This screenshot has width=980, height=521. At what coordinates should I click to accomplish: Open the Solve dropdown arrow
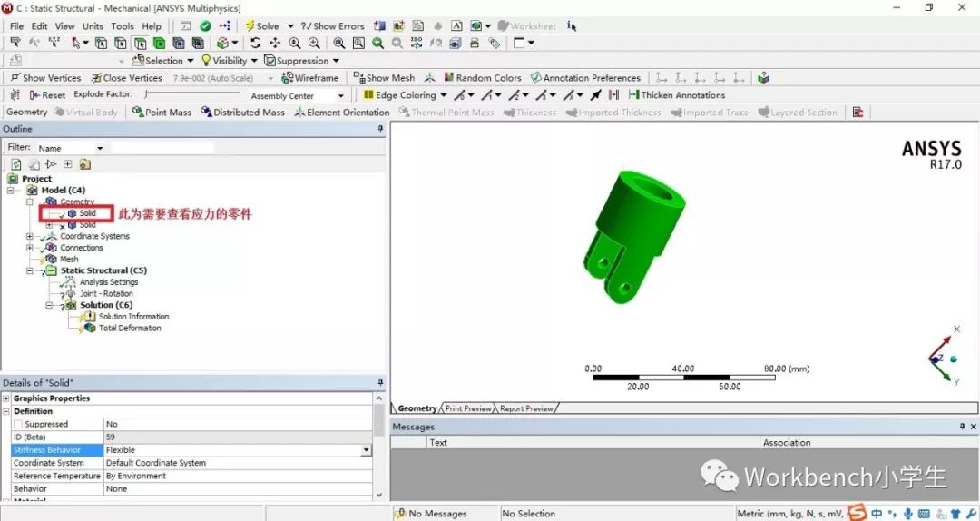pos(290,26)
